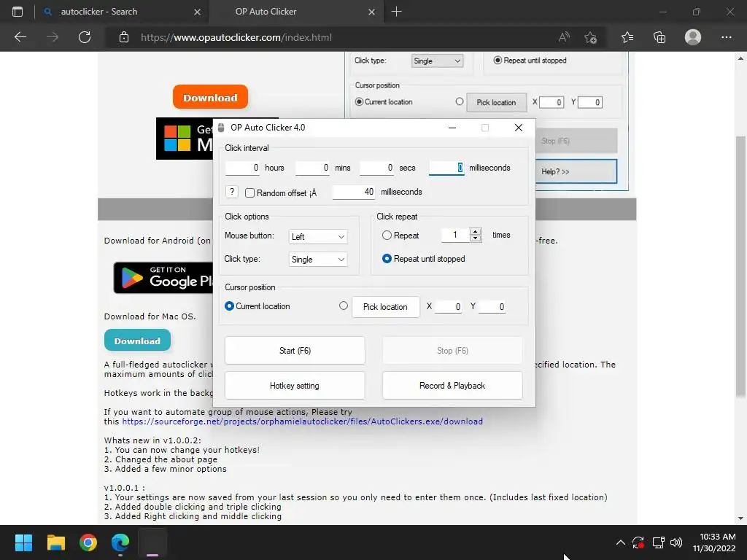The height and width of the screenshot is (560, 747).
Task: Open a new tab with plus icon
Action: (x=396, y=12)
